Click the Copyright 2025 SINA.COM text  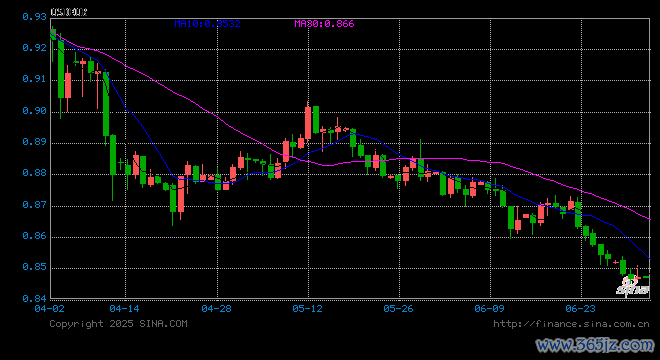click(x=118, y=324)
